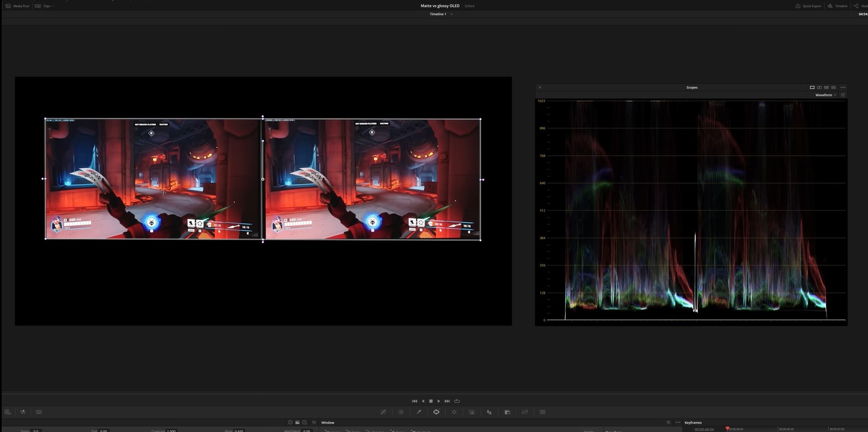Reset the primaries palette

coord(314,423)
